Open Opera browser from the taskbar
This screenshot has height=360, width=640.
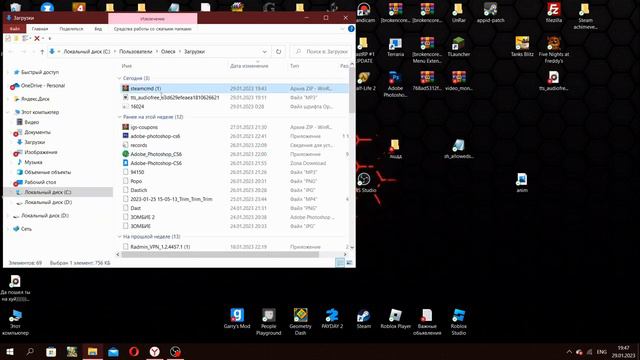tap(134, 351)
